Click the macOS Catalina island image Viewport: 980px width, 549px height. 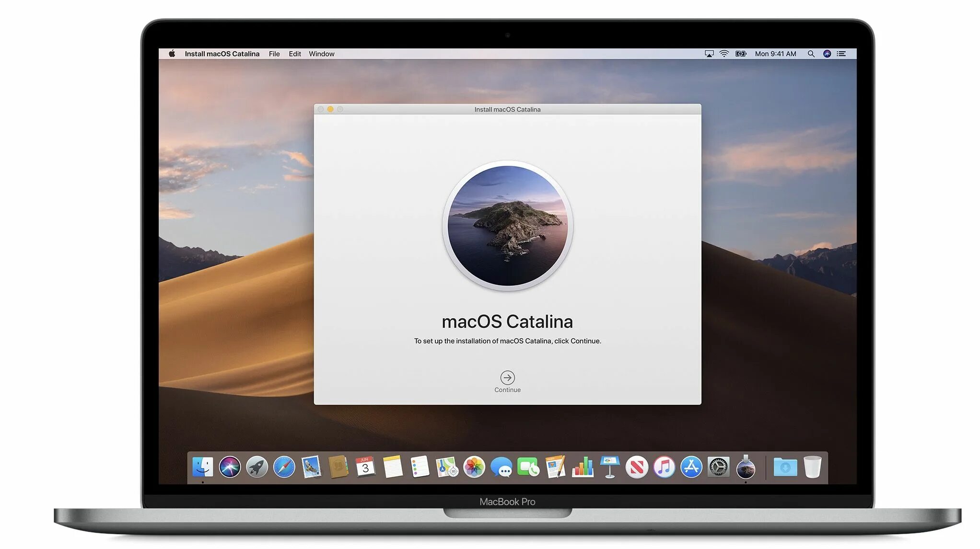click(507, 226)
